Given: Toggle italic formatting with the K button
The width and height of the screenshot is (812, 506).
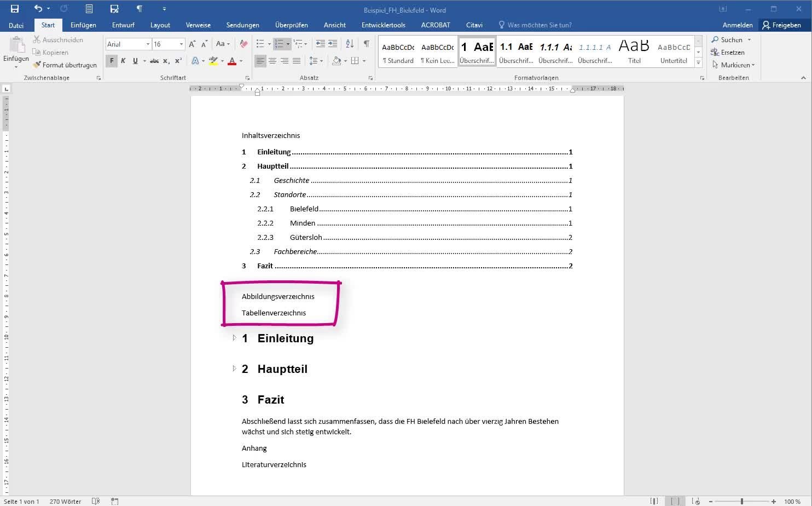Looking at the screenshot, I should (123, 61).
